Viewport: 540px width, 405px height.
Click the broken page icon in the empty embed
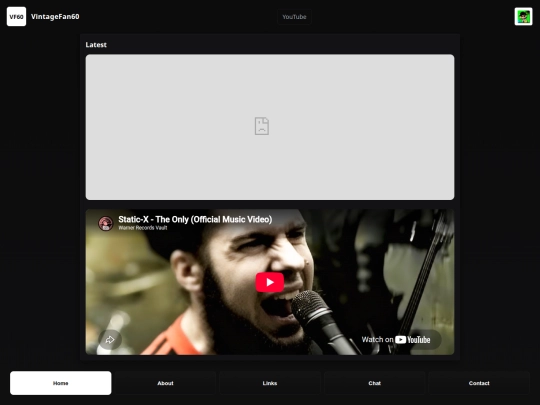pos(262,126)
